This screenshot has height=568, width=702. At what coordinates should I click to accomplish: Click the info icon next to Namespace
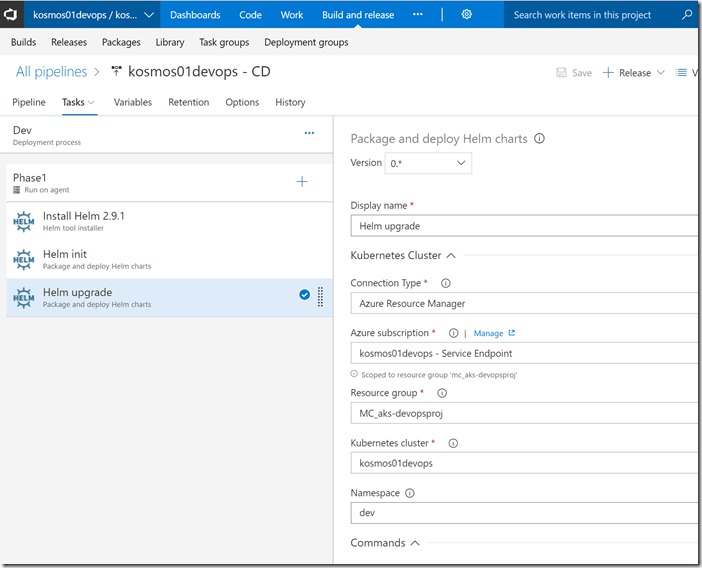point(410,493)
